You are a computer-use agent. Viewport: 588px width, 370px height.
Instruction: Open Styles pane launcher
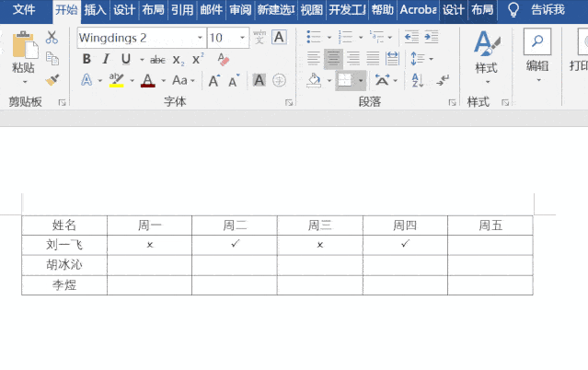tap(505, 102)
